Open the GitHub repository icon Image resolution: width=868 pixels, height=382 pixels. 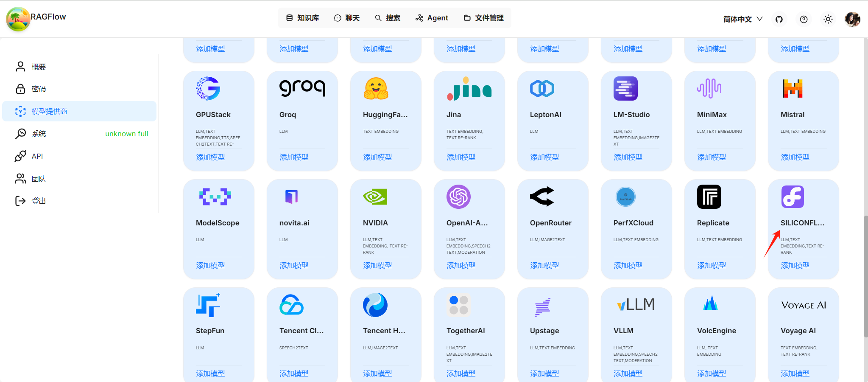click(779, 19)
